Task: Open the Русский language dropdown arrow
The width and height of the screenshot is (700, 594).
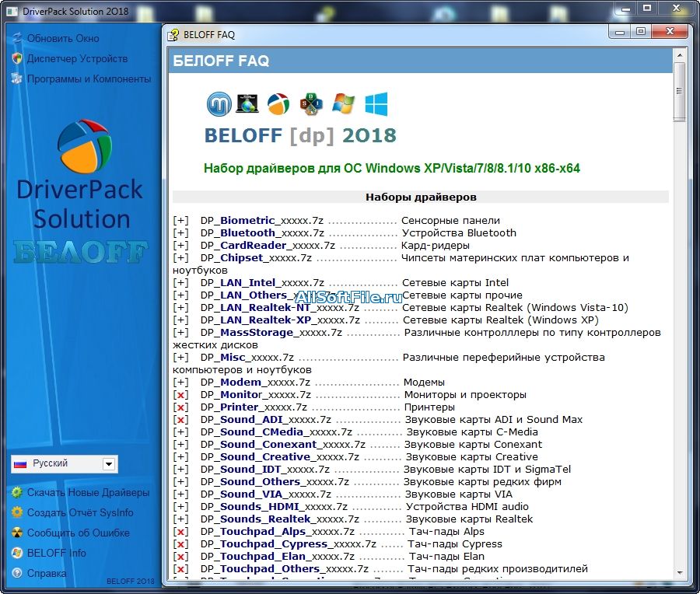Action: tap(109, 464)
